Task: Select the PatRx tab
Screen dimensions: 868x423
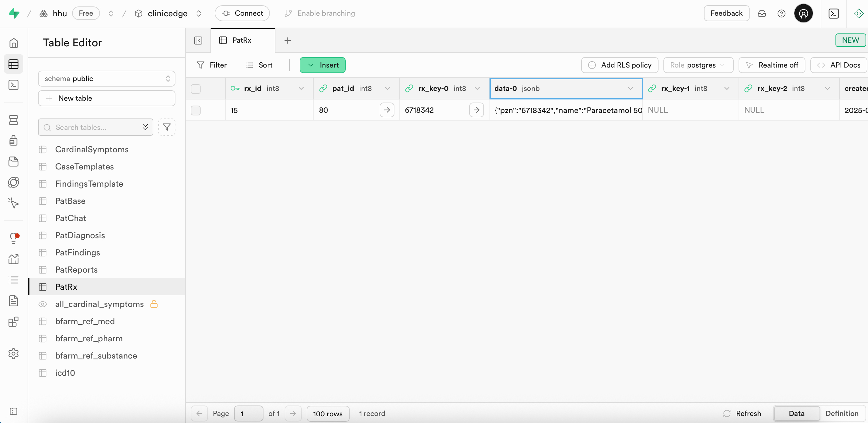Action: [x=242, y=41]
